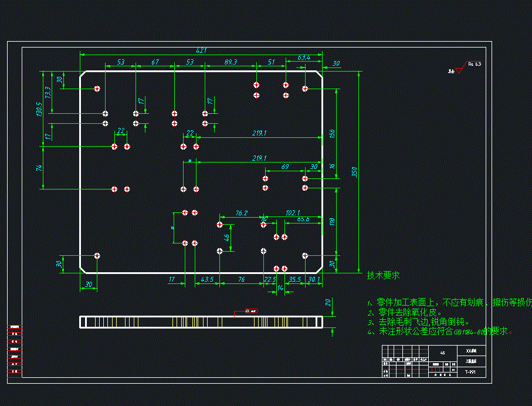532x406 pixels.
Task: Click the 350 overall height dimension
Action: pyautogui.click(x=354, y=172)
